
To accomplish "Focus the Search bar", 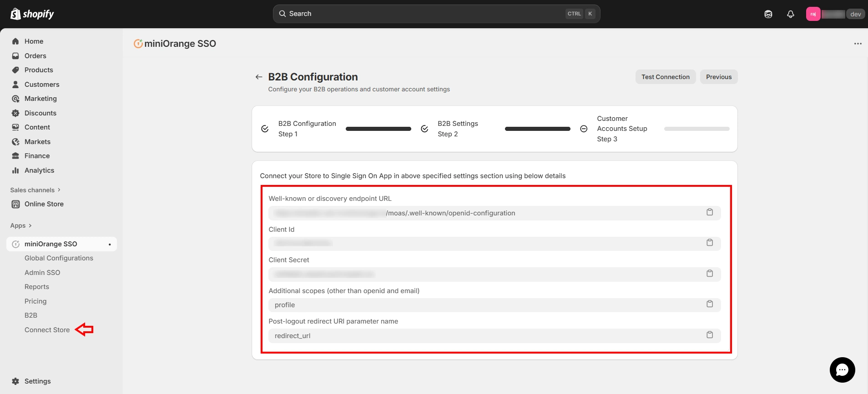I will click(x=436, y=14).
